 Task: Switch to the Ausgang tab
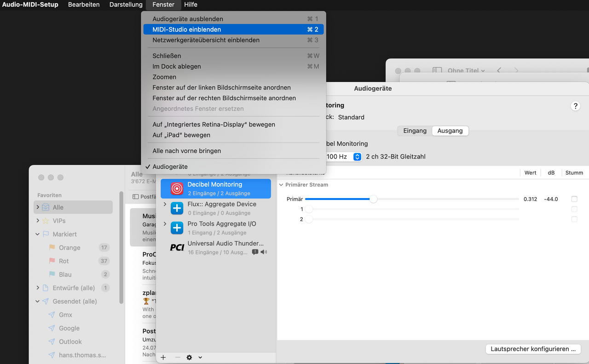click(450, 131)
